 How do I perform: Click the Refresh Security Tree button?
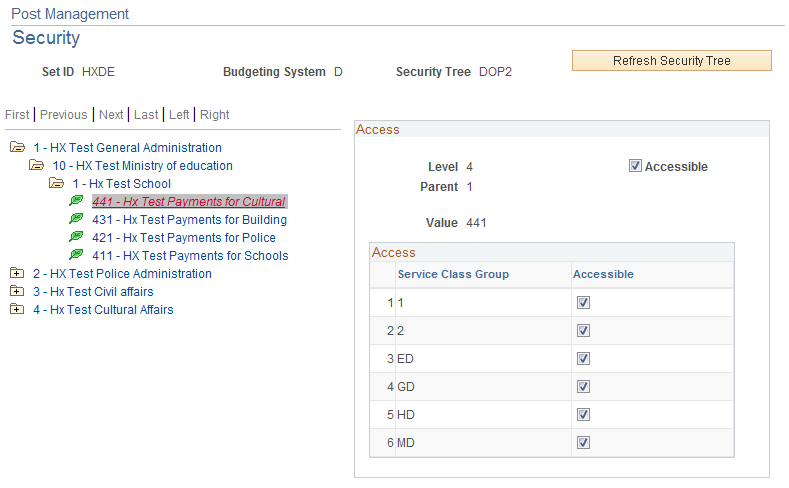click(671, 60)
